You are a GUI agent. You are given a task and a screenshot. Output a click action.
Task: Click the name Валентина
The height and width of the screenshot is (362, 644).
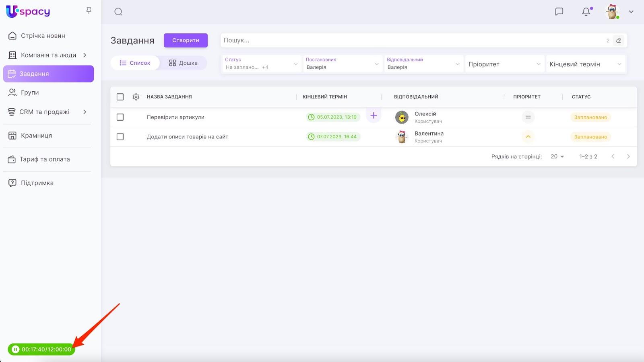pos(429,134)
